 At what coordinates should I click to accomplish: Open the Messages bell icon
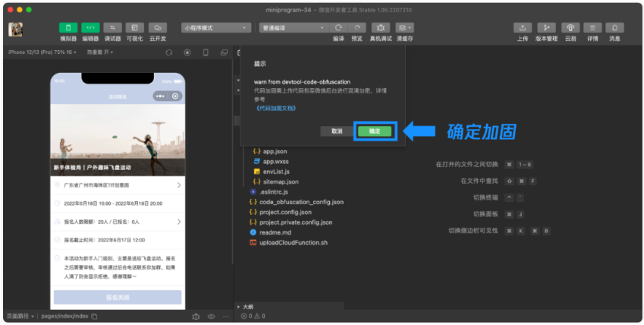pos(615,28)
